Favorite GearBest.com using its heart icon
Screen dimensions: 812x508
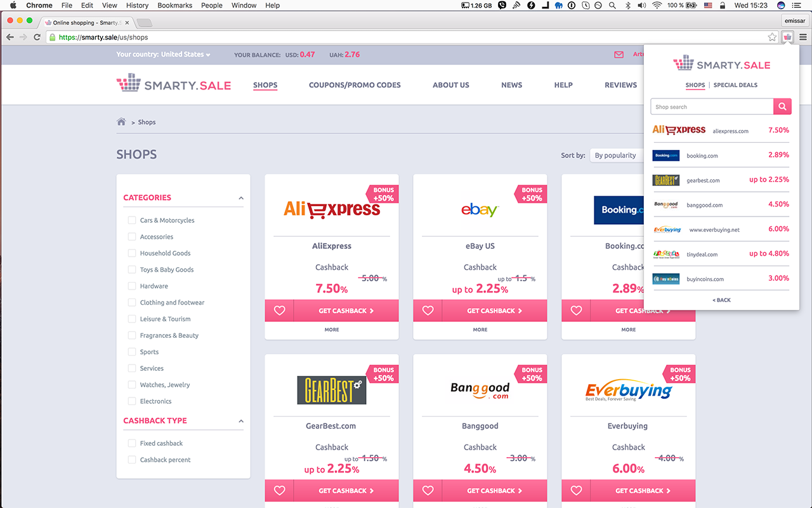279,490
